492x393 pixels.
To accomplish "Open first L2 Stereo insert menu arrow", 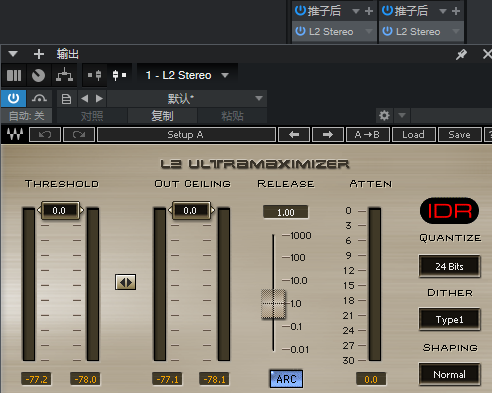I will tap(369, 31).
